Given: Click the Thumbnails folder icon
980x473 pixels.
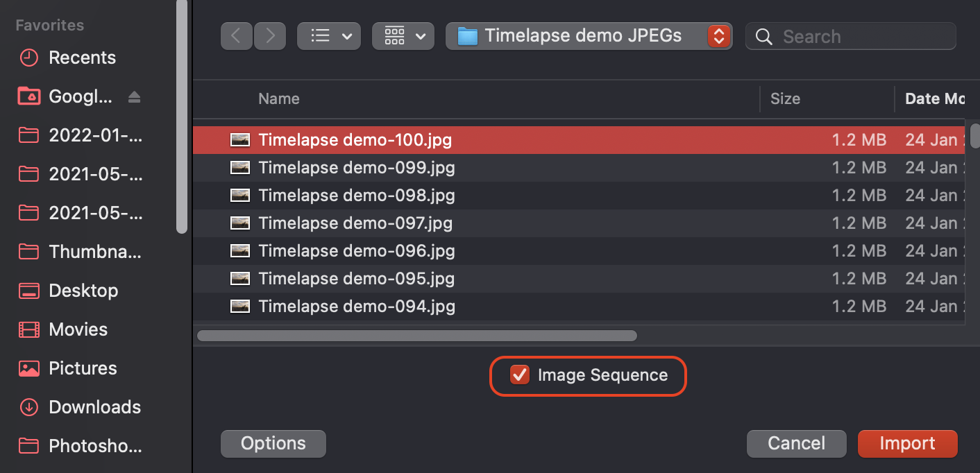Looking at the screenshot, I should pos(28,251).
